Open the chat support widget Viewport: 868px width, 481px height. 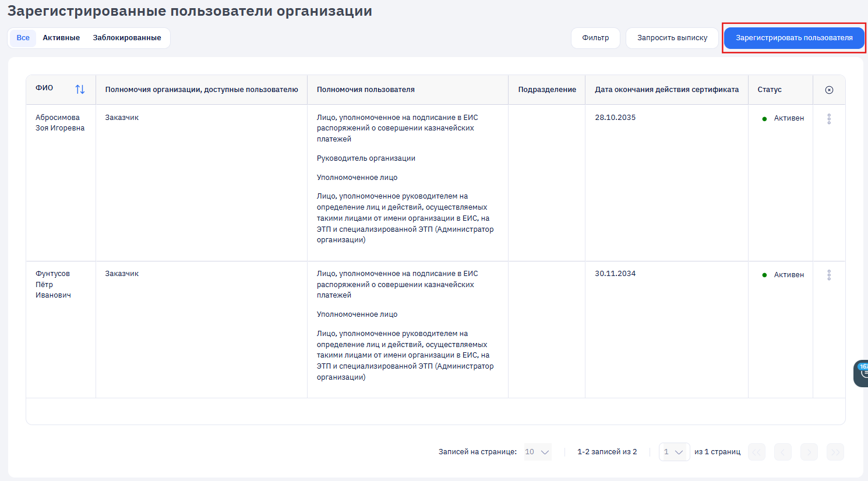coord(861,373)
